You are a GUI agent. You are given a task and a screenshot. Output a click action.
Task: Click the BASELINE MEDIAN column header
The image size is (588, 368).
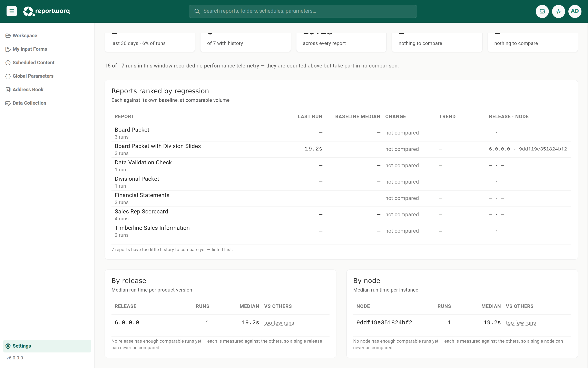pos(358,117)
